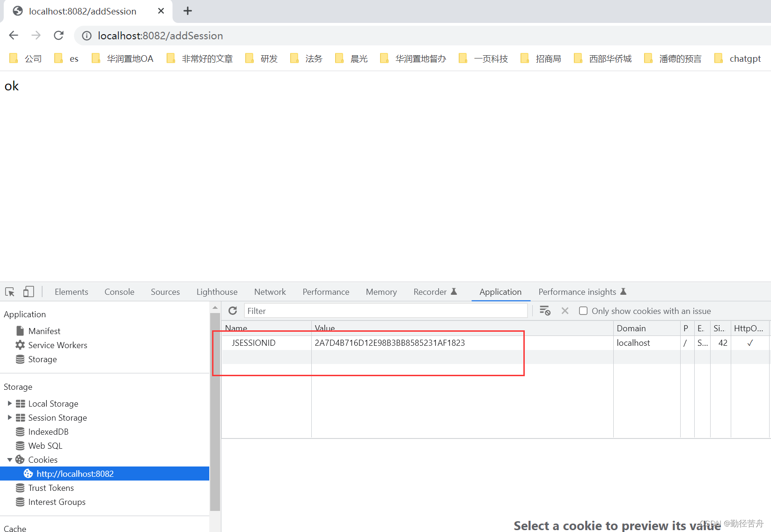
Task: Select the Application tab
Action: [500, 292]
